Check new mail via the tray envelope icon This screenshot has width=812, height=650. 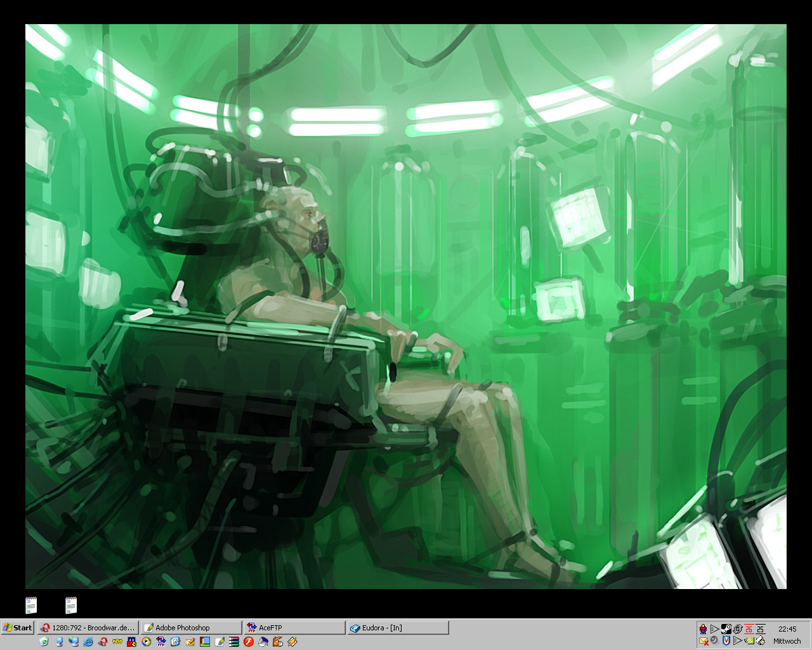[703, 641]
